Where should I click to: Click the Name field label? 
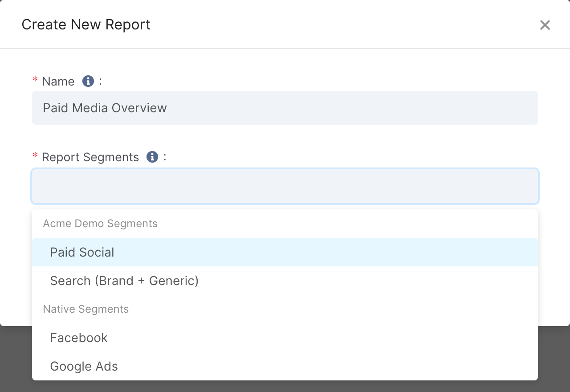tap(58, 82)
